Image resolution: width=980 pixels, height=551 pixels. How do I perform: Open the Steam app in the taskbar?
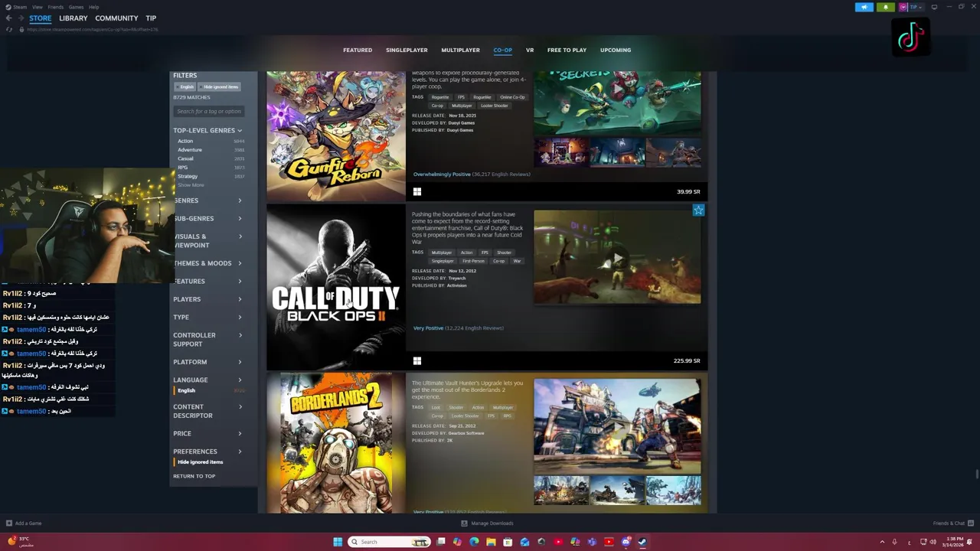[x=642, y=542]
